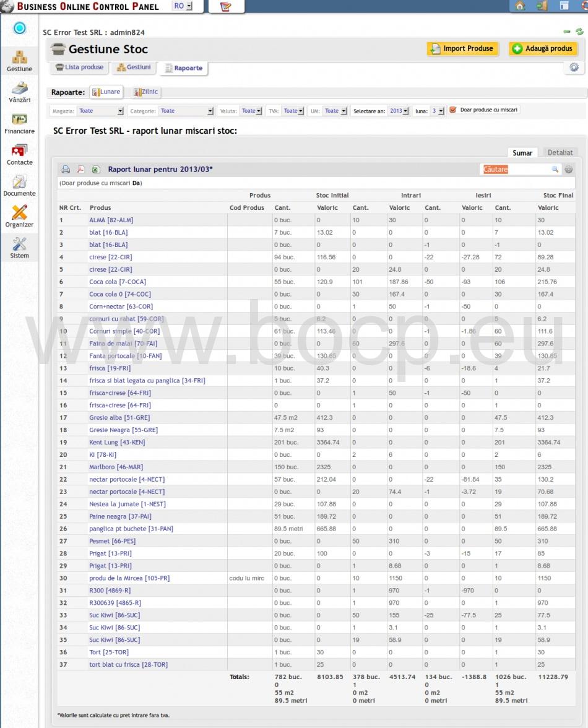Click the Import Produse button
588x728 pixels.
coord(462,49)
